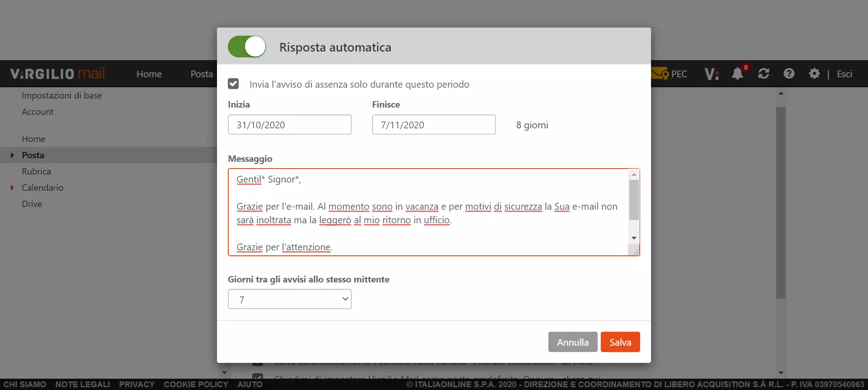The height and width of the screenshot is (390, 868).
Task: Click the CHI SIAMO footer link
Action: tap(25, 385)
